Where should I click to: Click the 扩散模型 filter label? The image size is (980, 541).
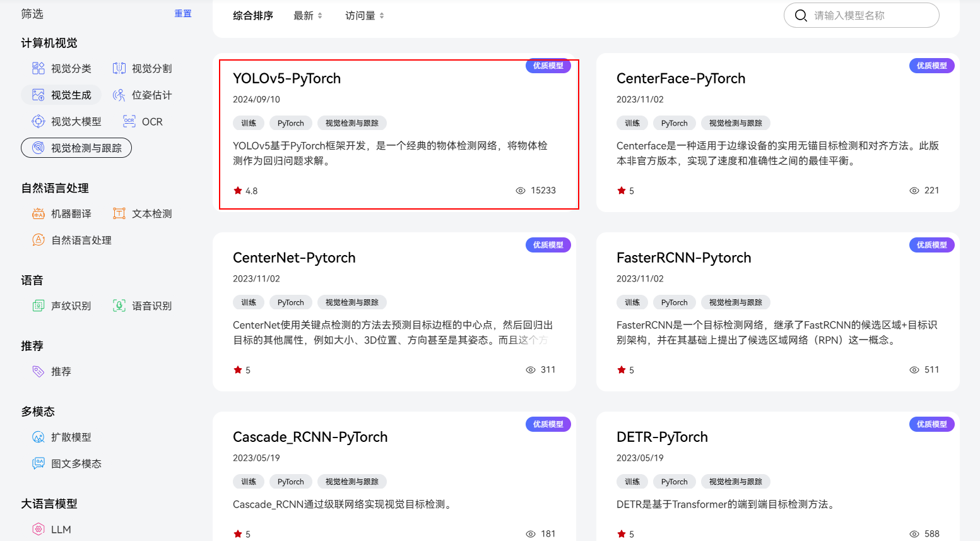[x=71, y=437]
